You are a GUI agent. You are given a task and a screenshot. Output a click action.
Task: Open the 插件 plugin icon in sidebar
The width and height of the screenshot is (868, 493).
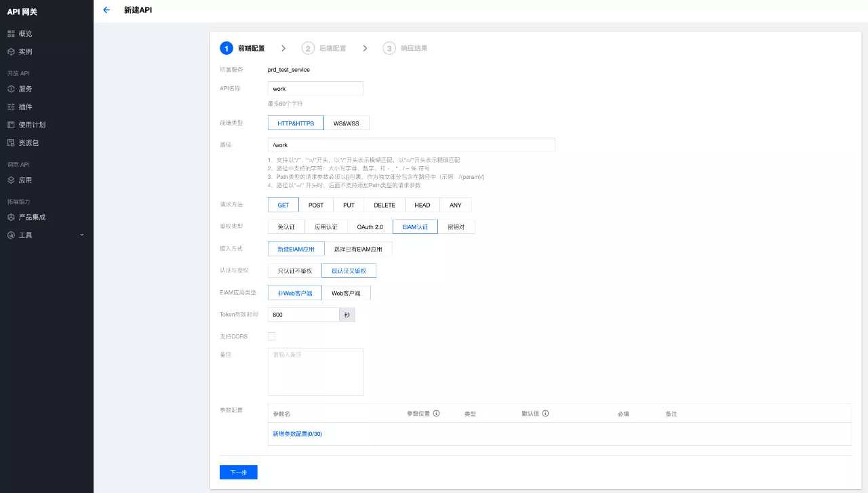click(x=11, y=107)
